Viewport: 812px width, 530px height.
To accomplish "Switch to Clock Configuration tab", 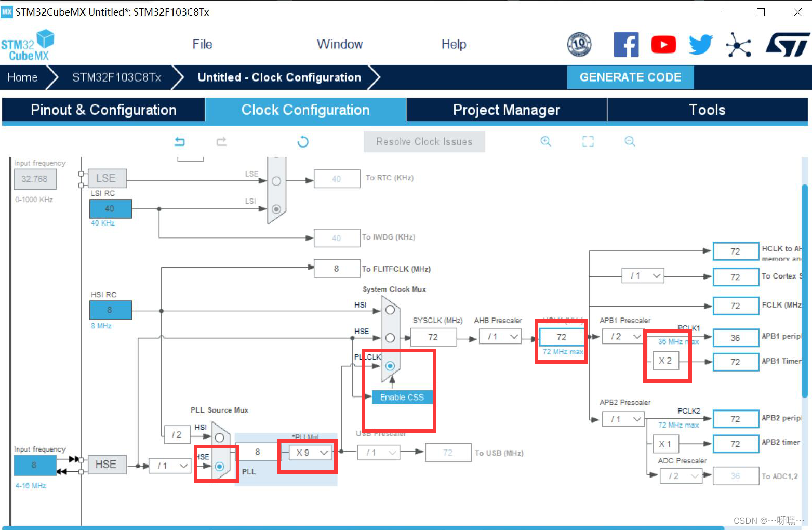I will point(305,110).
